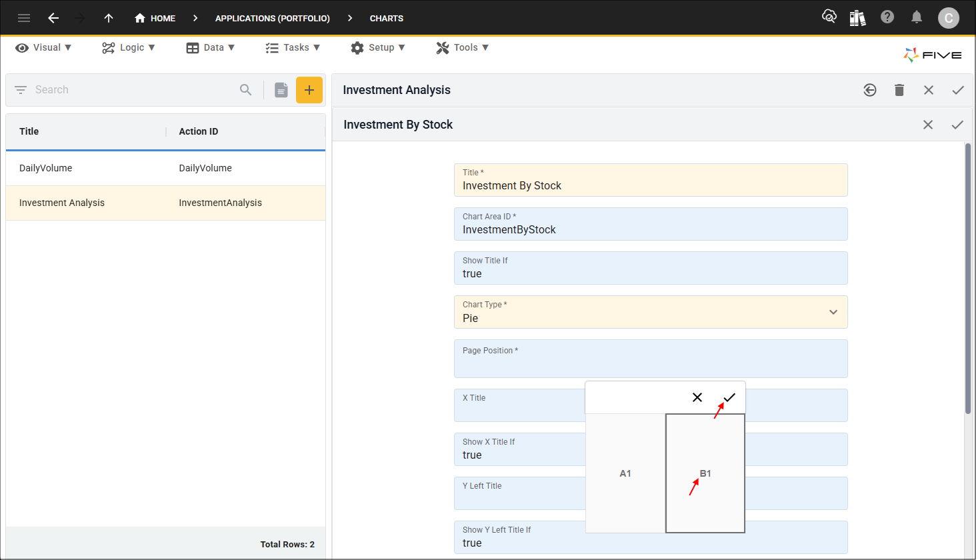976x560 pixels.
Task: Open the Visual menu
Action: [x=44, y=47]
